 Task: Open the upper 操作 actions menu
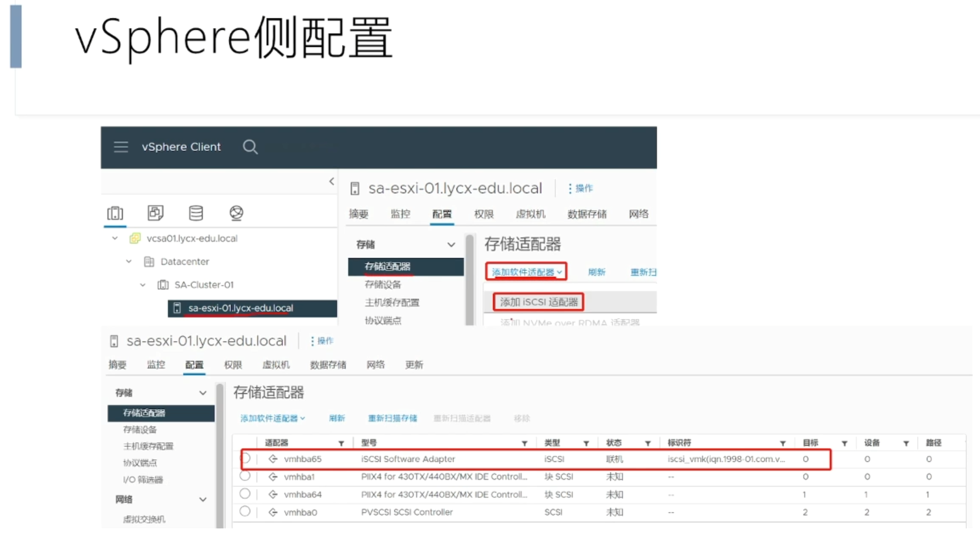click(x=581, y=188)
